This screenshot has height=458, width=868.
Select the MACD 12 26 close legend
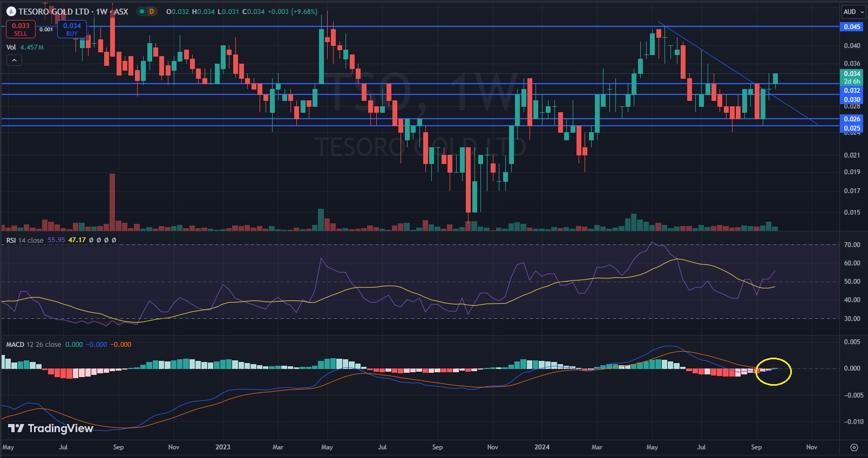[33, 344]
